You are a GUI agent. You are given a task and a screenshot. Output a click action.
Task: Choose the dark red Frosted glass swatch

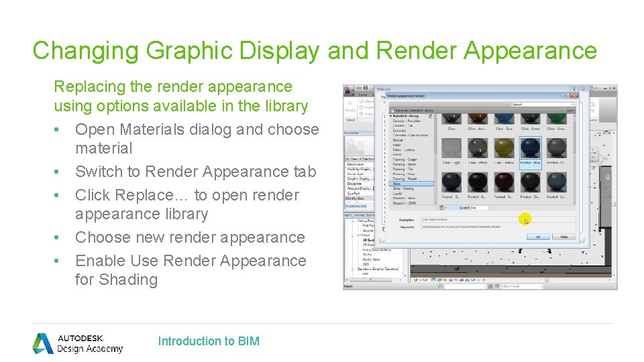[504, 185]
